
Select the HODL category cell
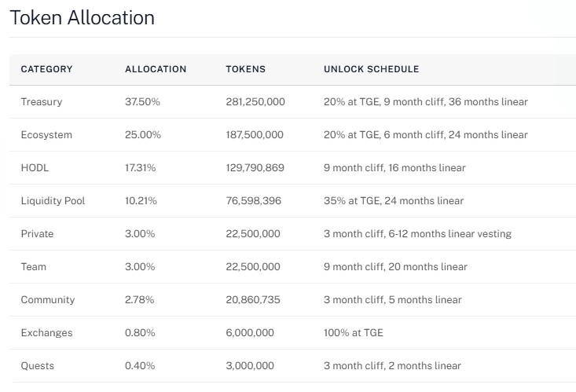[x=35, y=168]
